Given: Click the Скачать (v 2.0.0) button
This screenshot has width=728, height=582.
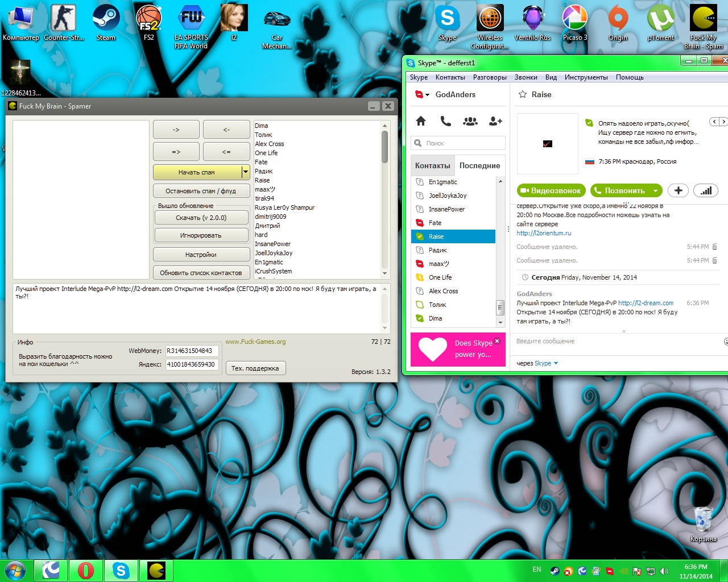Looking at the screenshot, I should 201,218.
